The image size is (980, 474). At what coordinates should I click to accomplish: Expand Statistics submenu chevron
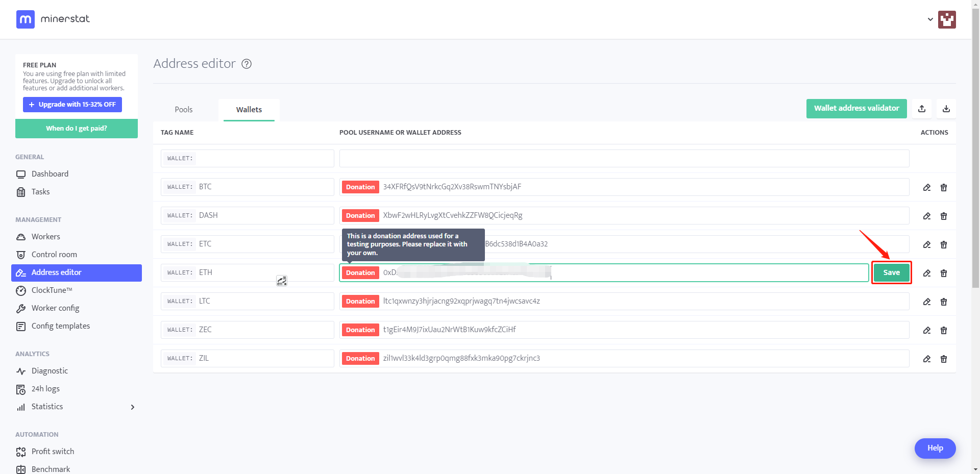pyautogui.click(x=133, y=407)
